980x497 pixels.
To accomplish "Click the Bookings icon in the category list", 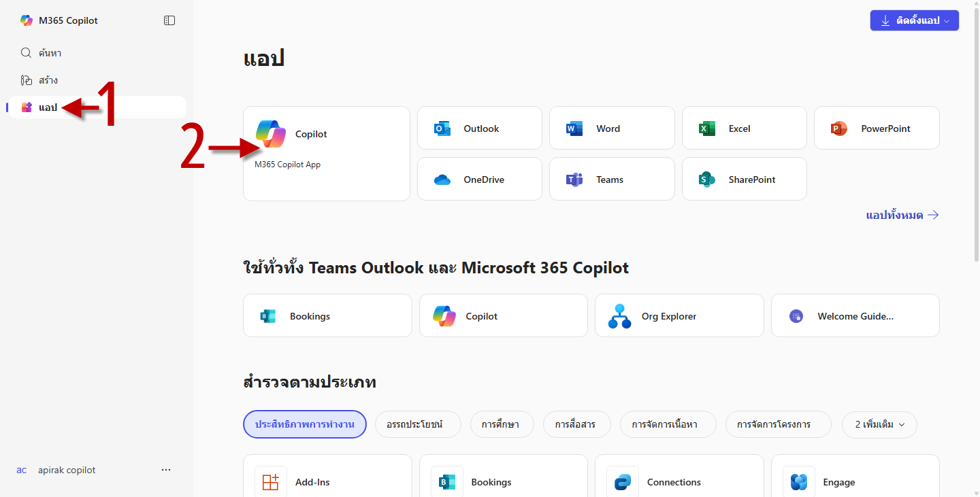I will click(447, 482).
